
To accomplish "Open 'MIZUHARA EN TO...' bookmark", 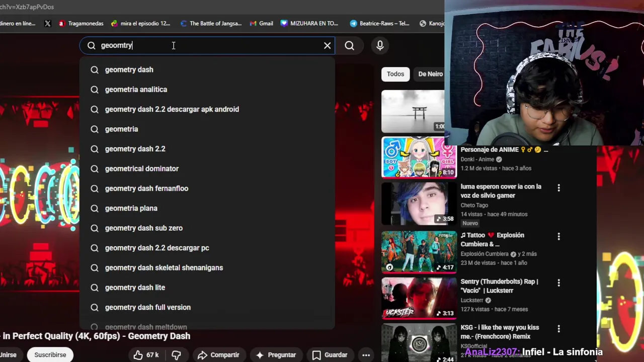I will coord(309,23).
